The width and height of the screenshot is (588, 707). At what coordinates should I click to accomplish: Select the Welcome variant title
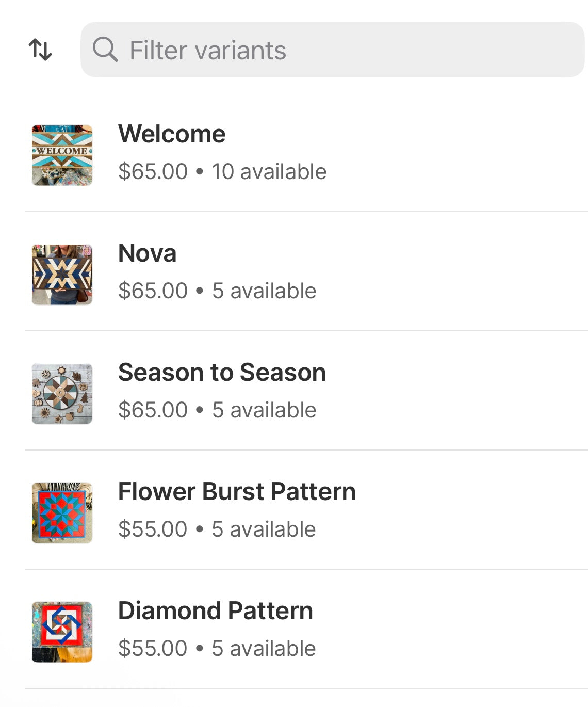[x=172, y=134]
